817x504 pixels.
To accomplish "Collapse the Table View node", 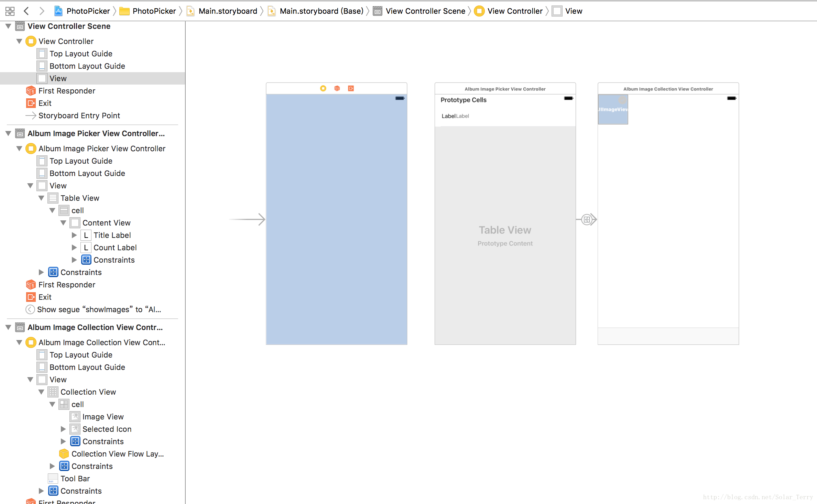I will (42, 198).
